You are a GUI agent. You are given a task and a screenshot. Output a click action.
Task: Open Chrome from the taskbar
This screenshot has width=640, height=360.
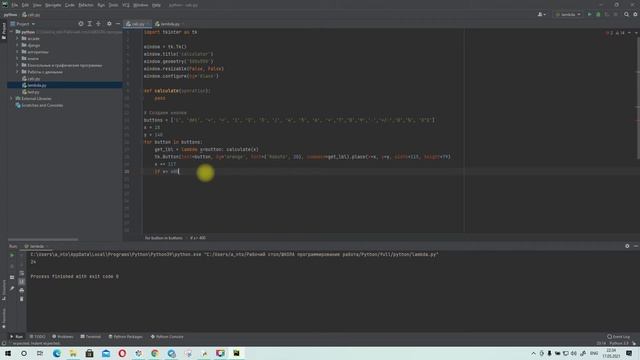tap(155, 353)
